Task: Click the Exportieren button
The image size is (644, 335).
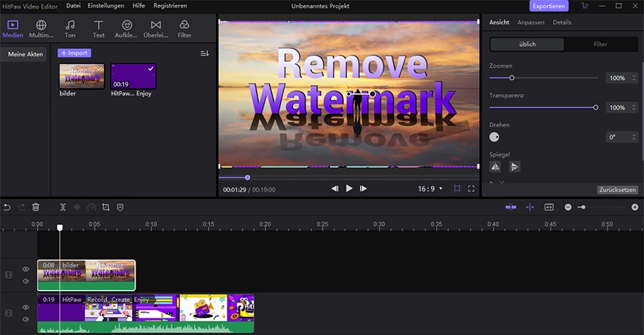Action: click(x=548, y=6)
